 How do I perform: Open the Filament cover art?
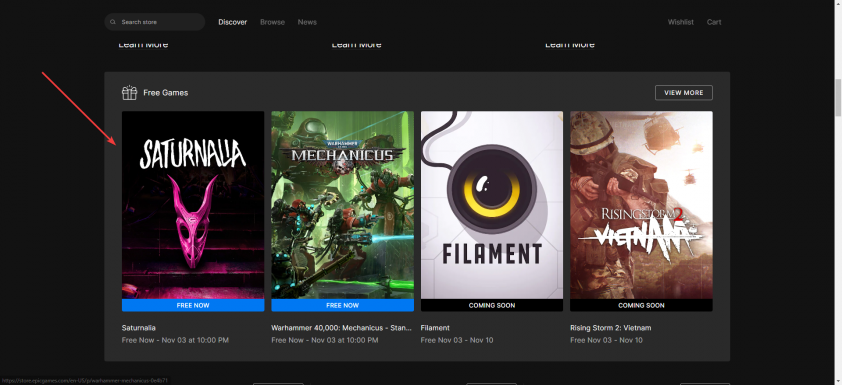492,205
